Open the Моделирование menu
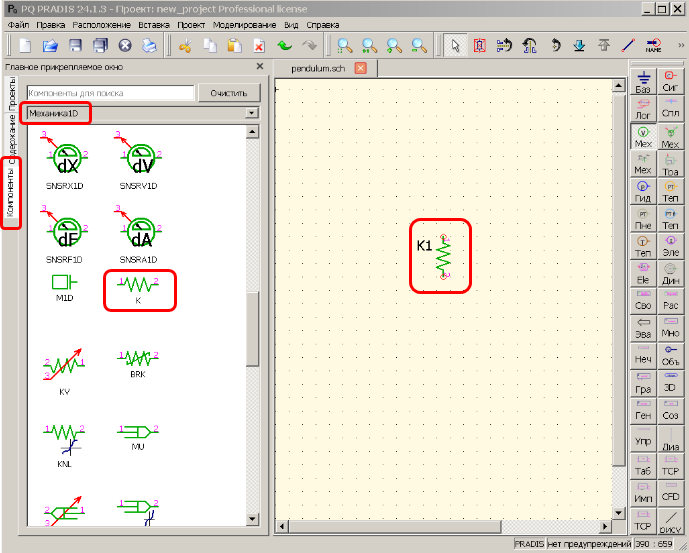 tap(240, 22)
